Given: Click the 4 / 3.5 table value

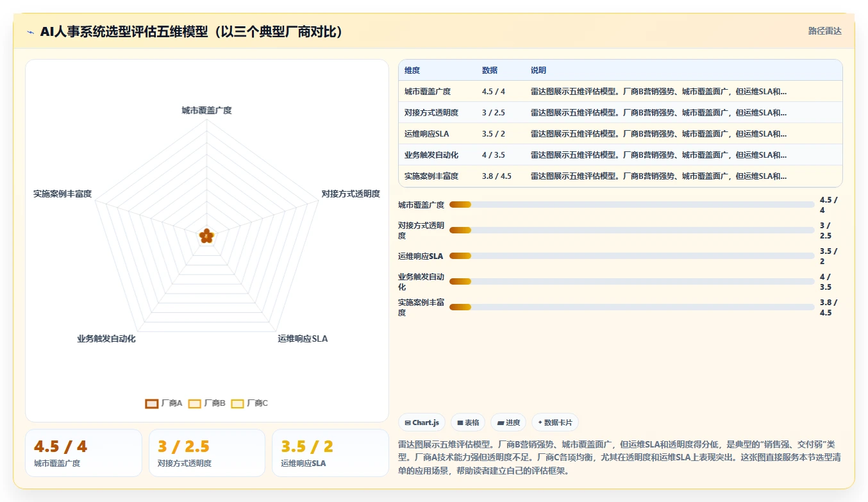Looking at the screenshot, I should click(x=494, y=155).
